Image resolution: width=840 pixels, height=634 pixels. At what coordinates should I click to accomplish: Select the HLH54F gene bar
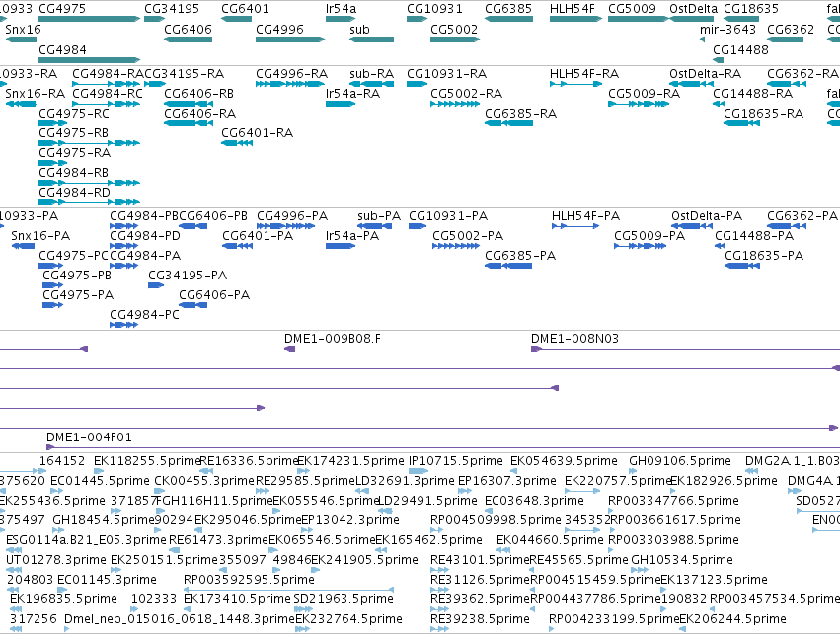575,19
